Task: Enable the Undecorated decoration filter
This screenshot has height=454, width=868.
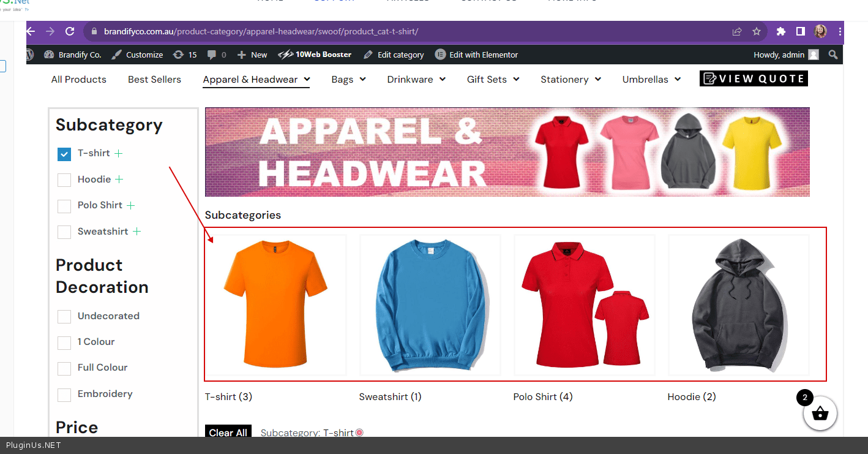Action: coord(64,317)
